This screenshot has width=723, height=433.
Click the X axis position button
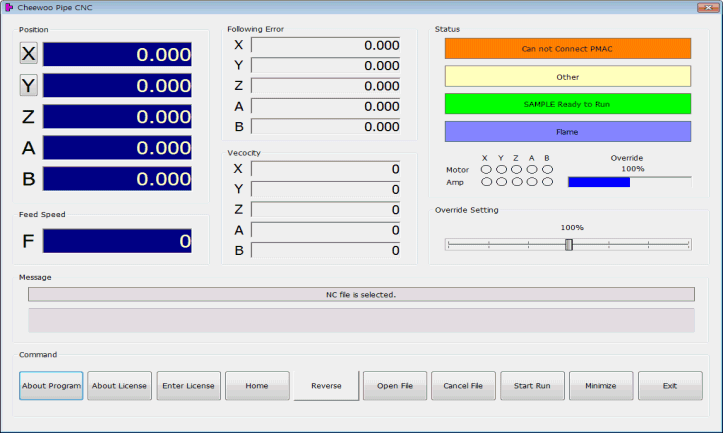29,53
